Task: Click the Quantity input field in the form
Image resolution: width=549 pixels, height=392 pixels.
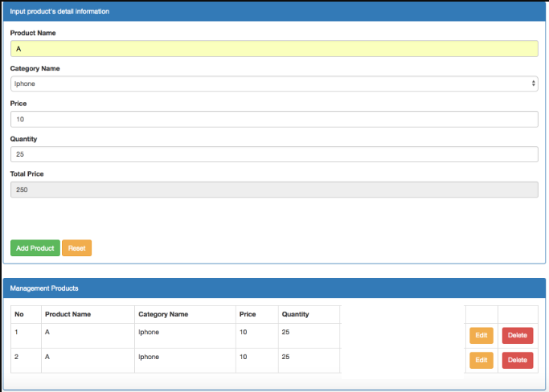Action: click(x=273, y=154)
